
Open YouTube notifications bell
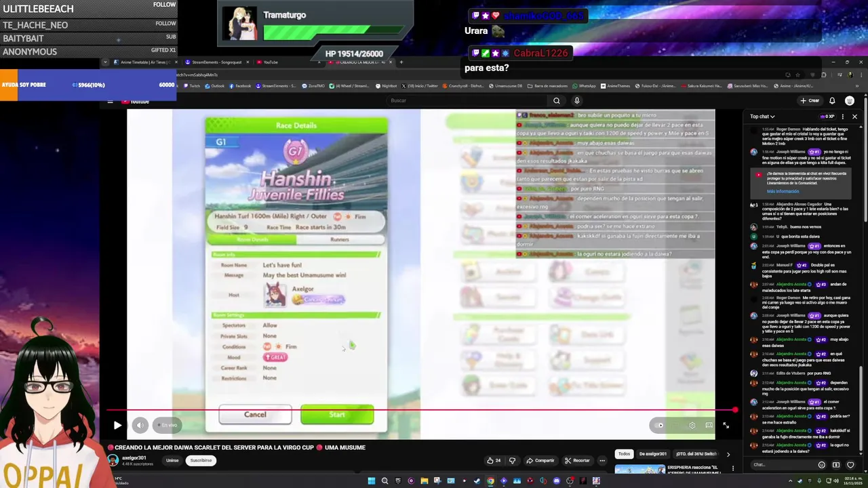832,100
